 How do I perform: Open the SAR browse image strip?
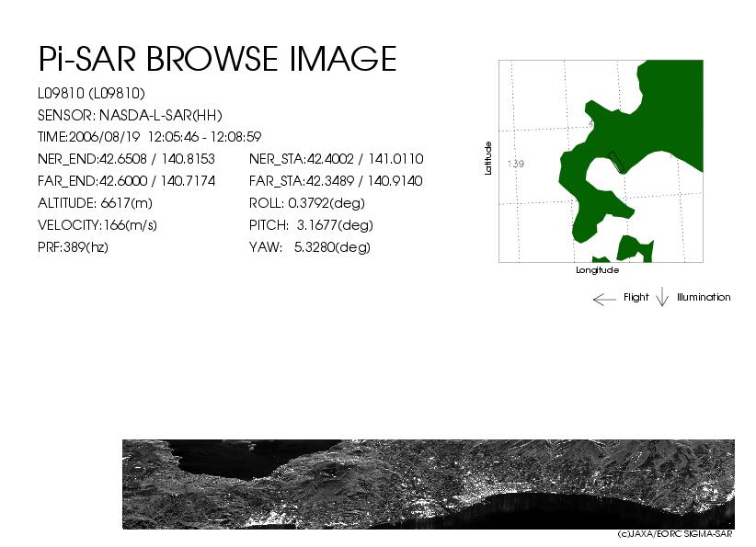click(429, 484)
